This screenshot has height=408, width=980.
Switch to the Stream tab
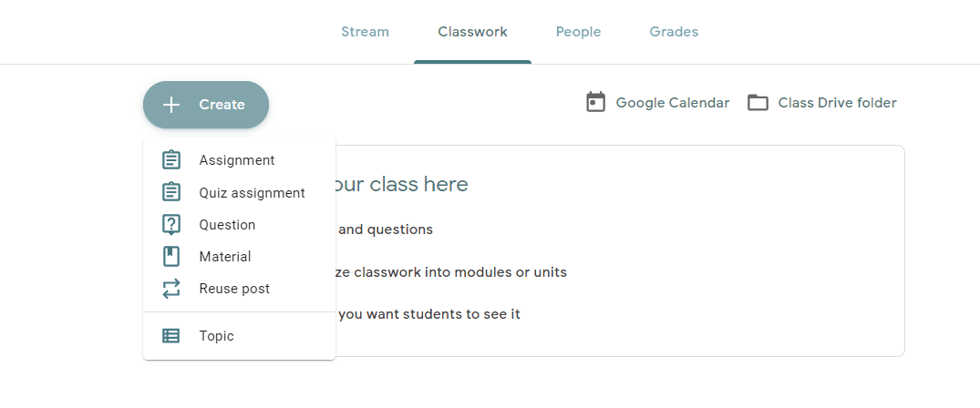(x=365, y=32)
